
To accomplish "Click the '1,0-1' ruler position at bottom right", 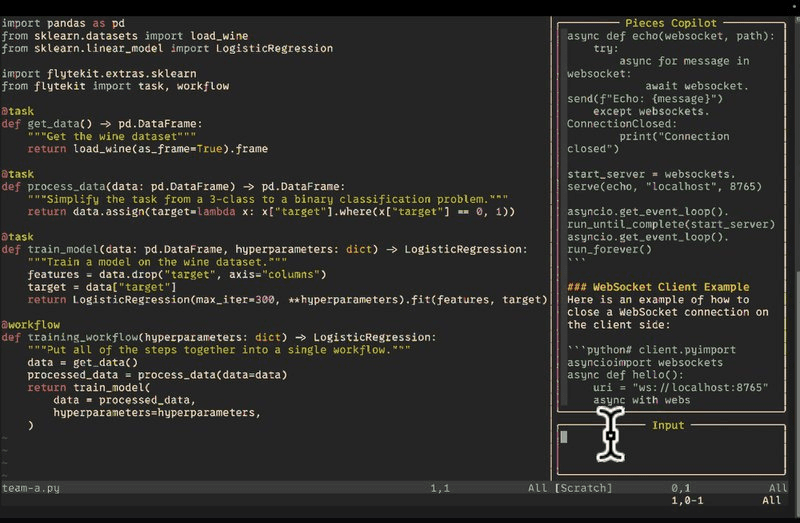I will point(687,500).
